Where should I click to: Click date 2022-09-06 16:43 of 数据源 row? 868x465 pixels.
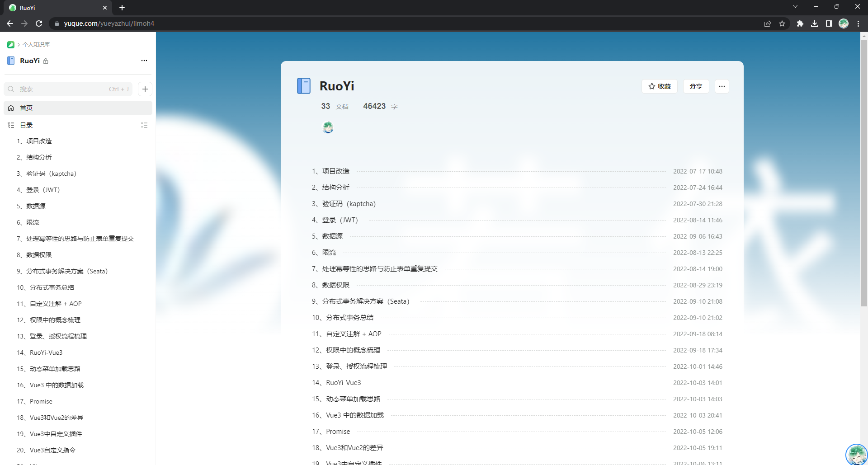[698, 236]
